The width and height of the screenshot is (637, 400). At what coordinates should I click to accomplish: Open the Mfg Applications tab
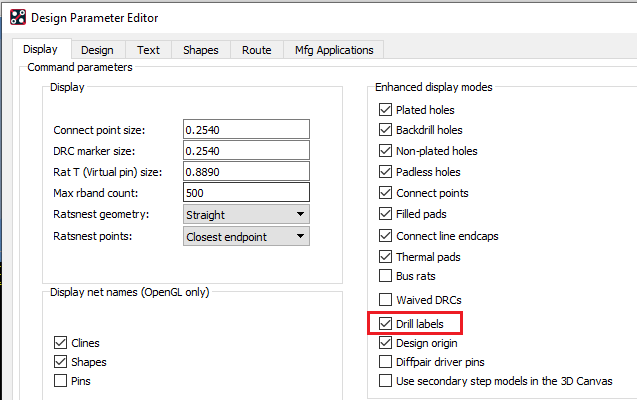click(x=334, y=50)
